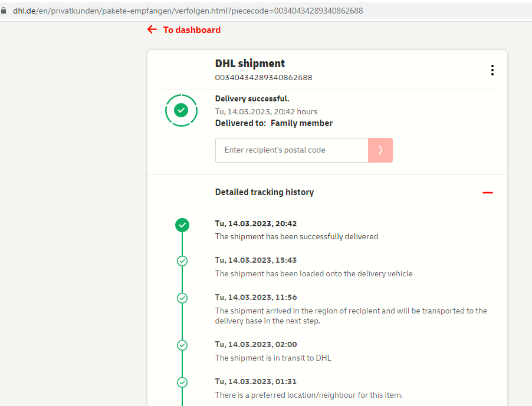Viewport: 532px width, 406px height.
Task: Click the timeline checkmark for 02:00
Action: click(182, 345)
